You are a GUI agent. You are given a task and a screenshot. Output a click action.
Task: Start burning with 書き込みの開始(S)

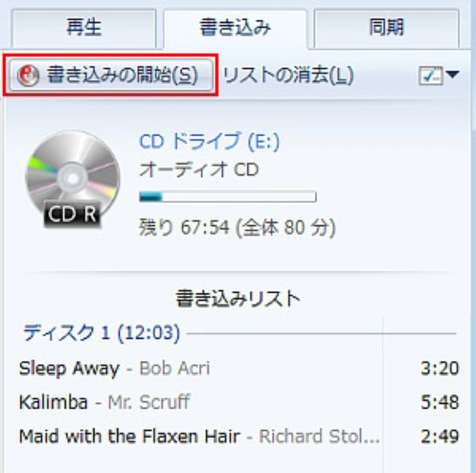click(111, 75)
